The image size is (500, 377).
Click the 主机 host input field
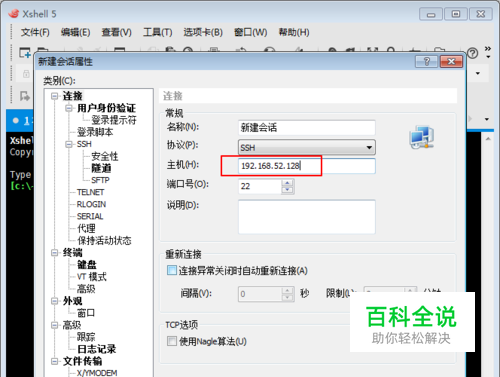[x=307, y=166]
